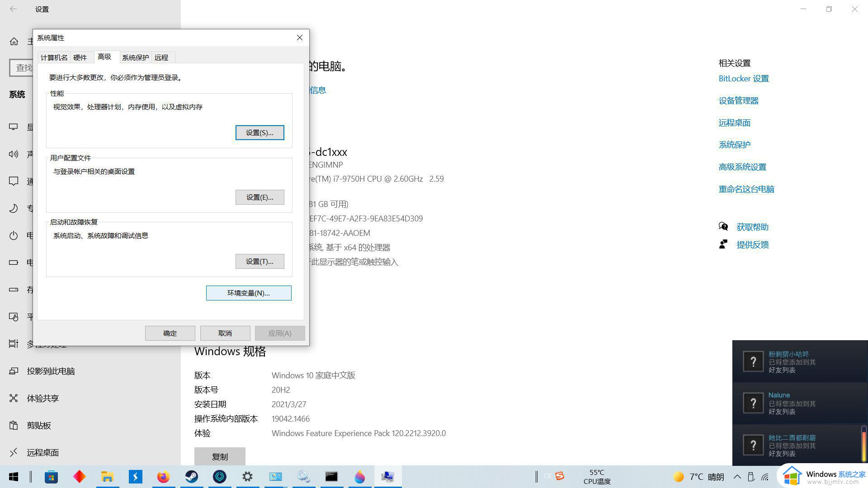The height and width of the screenshot is (488, 868).
Task: Click the 复制 button under Windows specs
Action: pos(220,456)
